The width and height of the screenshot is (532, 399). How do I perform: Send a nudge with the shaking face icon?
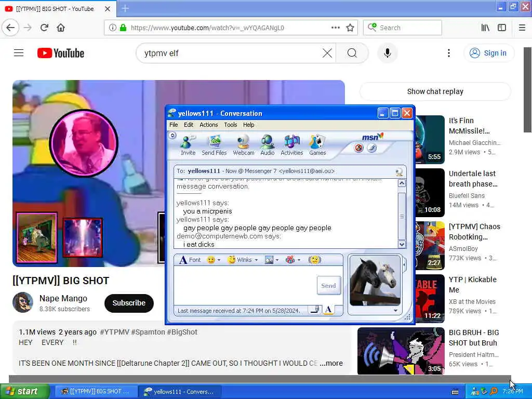(x=314, y=260)
